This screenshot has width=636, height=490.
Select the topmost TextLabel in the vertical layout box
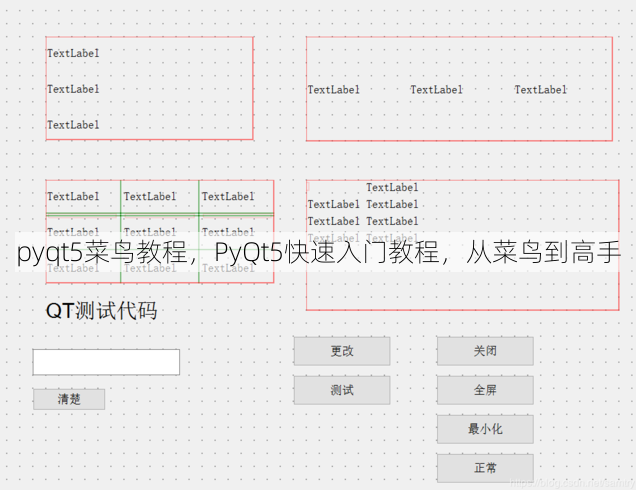pos(73,53)
